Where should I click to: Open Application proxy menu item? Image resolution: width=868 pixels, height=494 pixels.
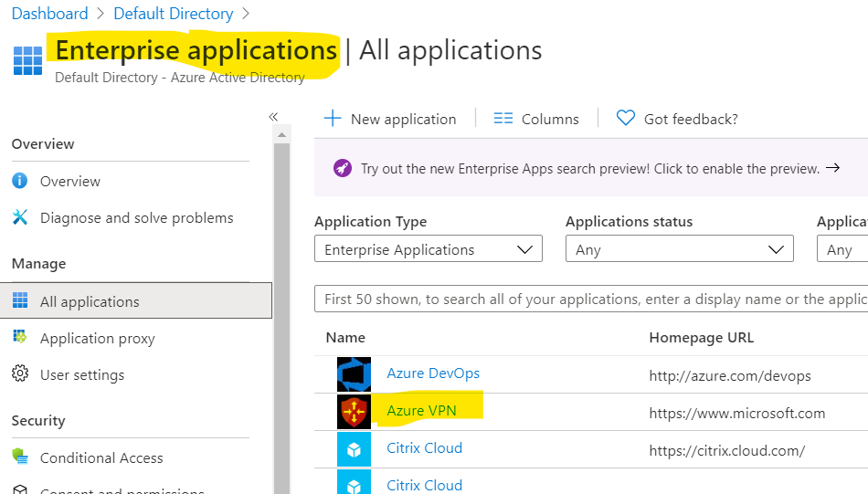click(x=97, y=338)
